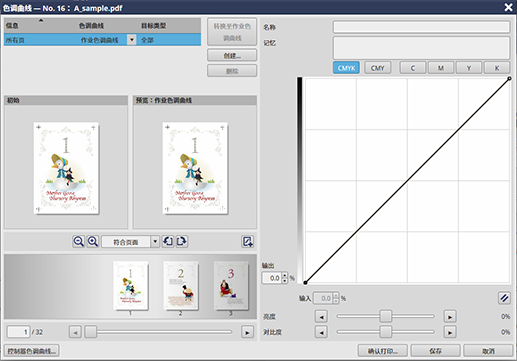The image size is (517, 361).
Task: Open the 符合页面 zoom dropdown
Action: click(x=155, y=241)
